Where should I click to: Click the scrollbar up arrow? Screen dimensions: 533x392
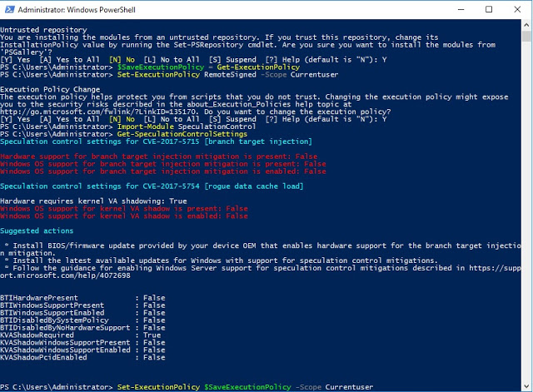pyautogui.click(x=526, y=26)
